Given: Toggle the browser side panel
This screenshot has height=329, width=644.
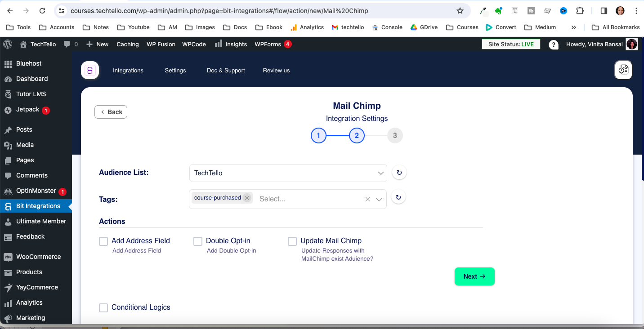Looking at the screenshot, I should [x=604, y=11].
